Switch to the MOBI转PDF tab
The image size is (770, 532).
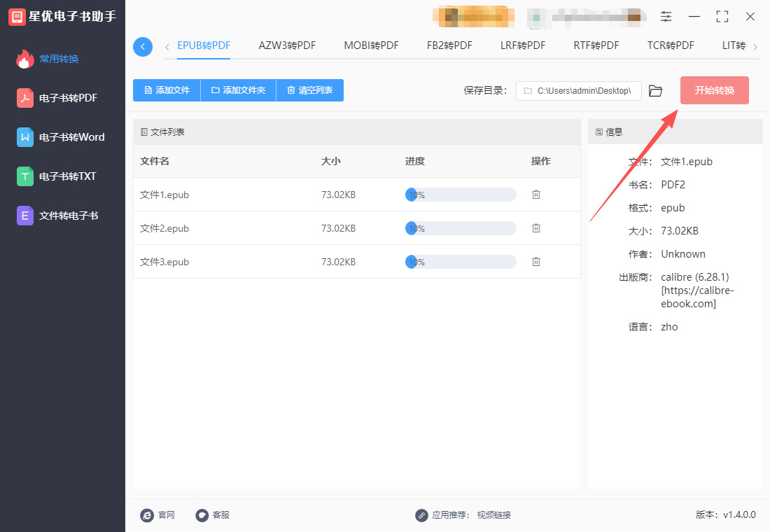[x=371, y=45]
